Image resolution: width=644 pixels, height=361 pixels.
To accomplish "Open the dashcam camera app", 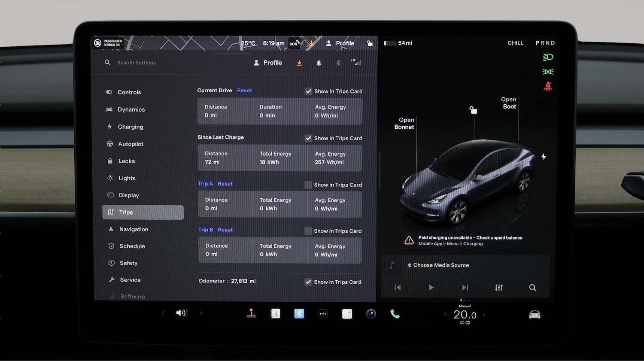I will point(371,314).
